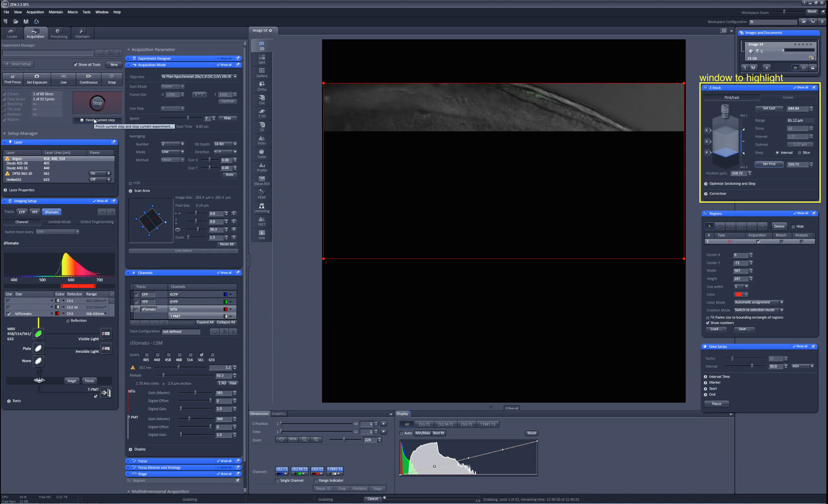Screen dimensions: 828x504
Task: Click the Center Y input field
Action: pos(740,263)
